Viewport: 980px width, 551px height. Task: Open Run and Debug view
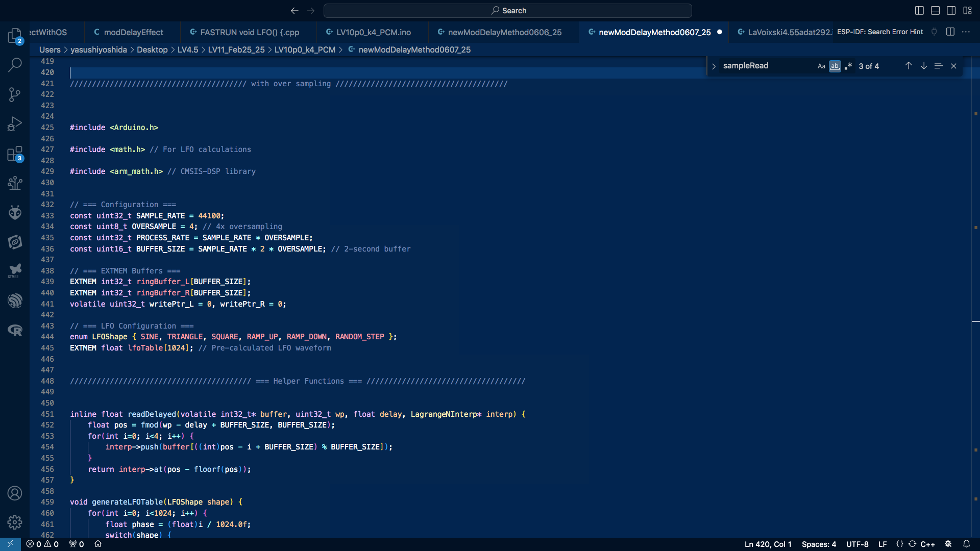15,124
